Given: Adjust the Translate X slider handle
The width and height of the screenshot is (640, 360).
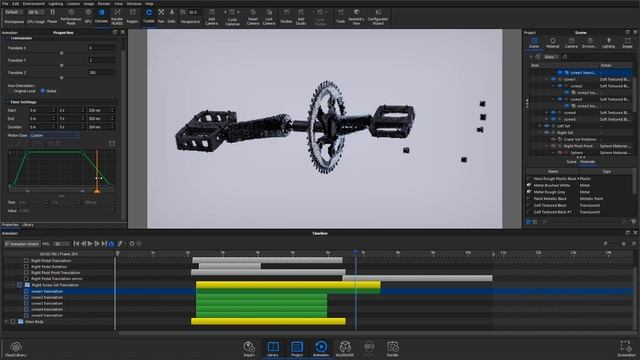Looking at the screenshot, I should [62, 53].
